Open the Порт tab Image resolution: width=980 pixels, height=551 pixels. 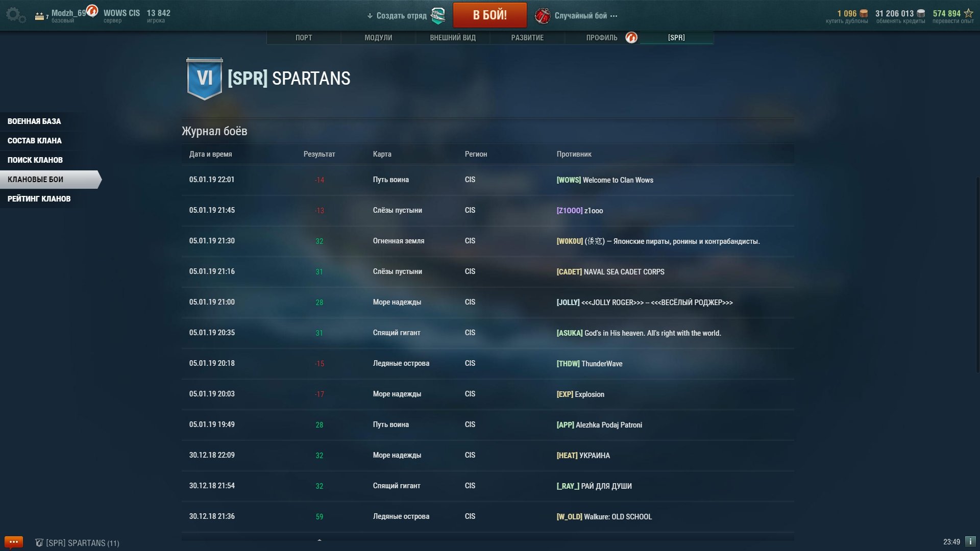(304, 38)
